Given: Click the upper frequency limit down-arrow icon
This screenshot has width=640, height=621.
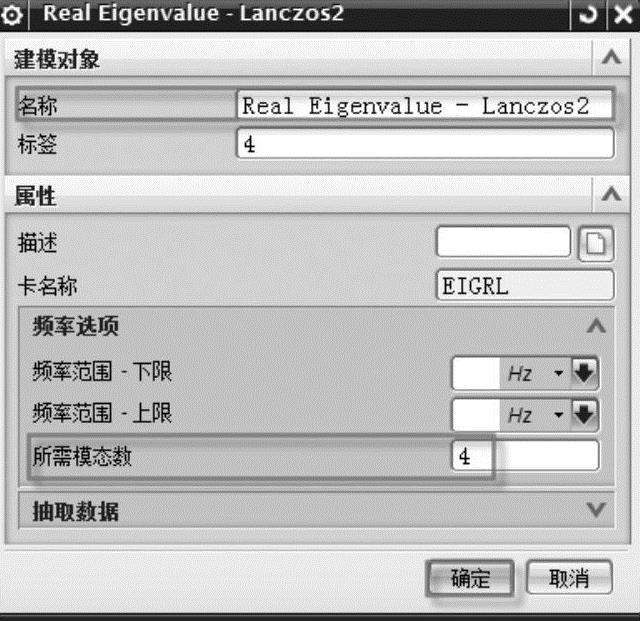Looking at the screenshot, I should [584, 415].
